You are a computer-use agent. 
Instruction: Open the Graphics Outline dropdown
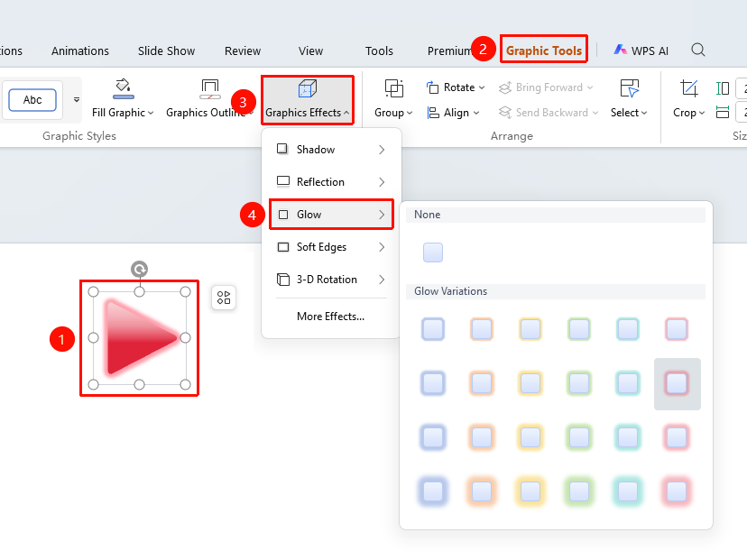click(x=209, y=99)
